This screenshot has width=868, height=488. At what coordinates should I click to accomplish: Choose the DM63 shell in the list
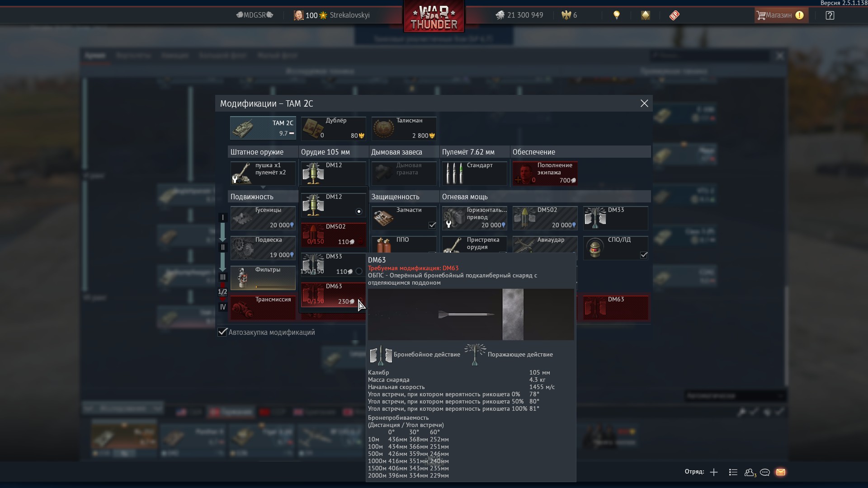pos(334,294)
